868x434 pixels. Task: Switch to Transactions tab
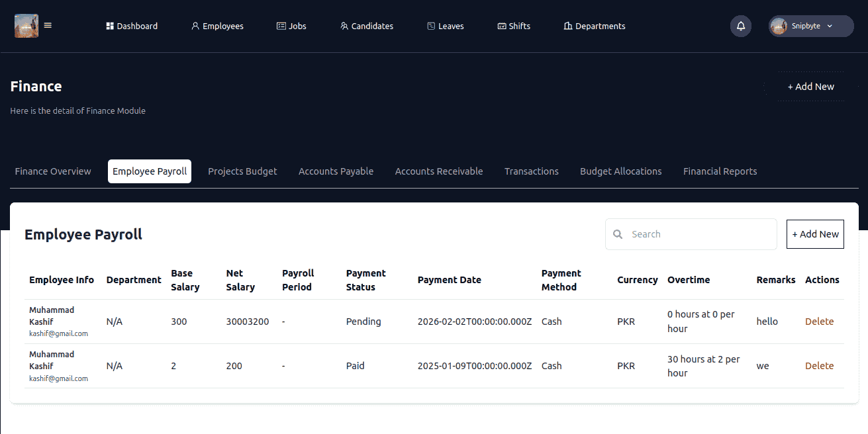[x=532, y=171]
